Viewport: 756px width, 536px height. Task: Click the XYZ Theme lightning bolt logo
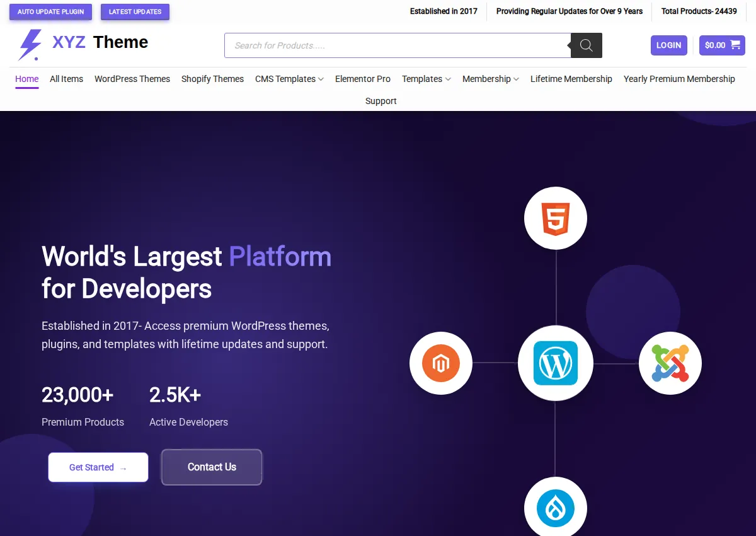click(x=30, y=45)
